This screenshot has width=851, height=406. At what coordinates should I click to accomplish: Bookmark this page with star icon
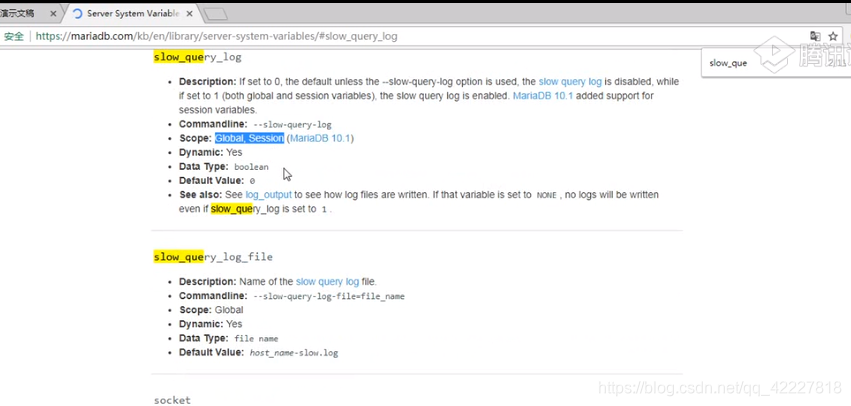click(x=833, y=36)
